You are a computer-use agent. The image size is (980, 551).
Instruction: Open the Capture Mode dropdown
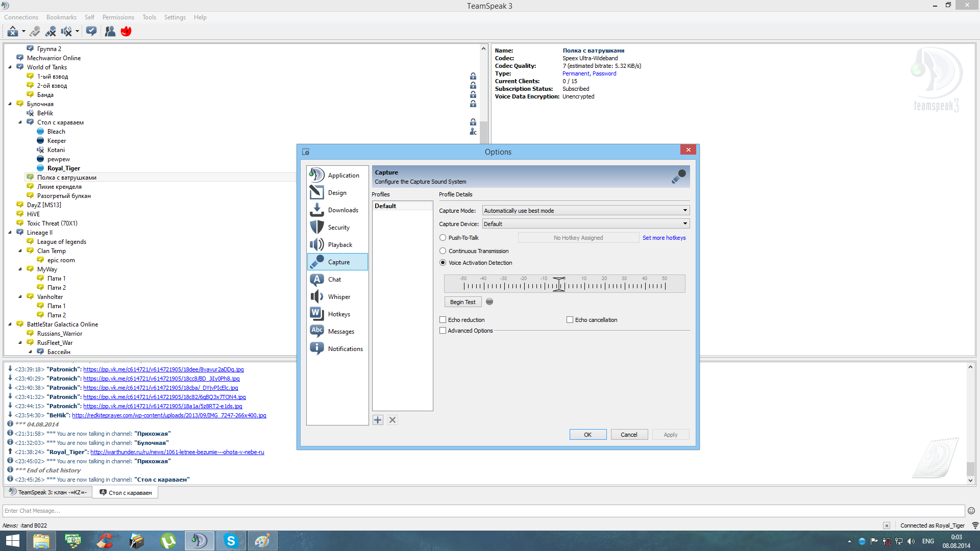(586, 211)
